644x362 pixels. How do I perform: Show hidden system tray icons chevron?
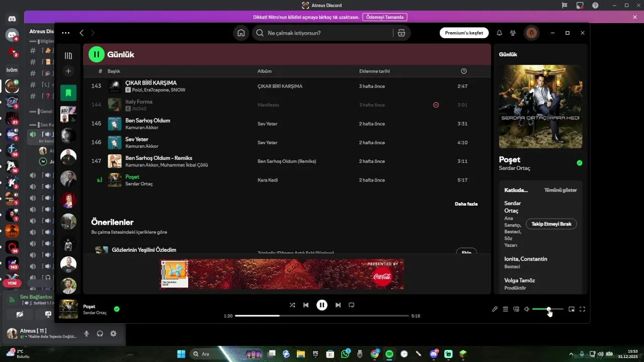[x=571, y=354]
